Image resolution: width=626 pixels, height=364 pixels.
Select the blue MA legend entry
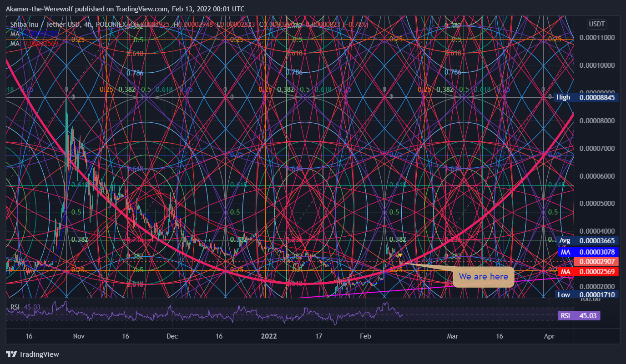click(35, 34)
